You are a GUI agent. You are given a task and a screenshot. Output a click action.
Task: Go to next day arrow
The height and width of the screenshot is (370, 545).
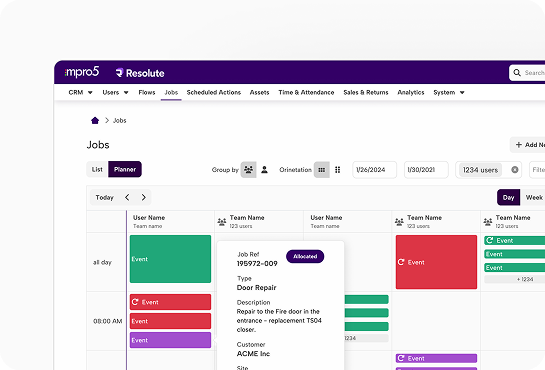pyautogui.click(x=144, y=197)
